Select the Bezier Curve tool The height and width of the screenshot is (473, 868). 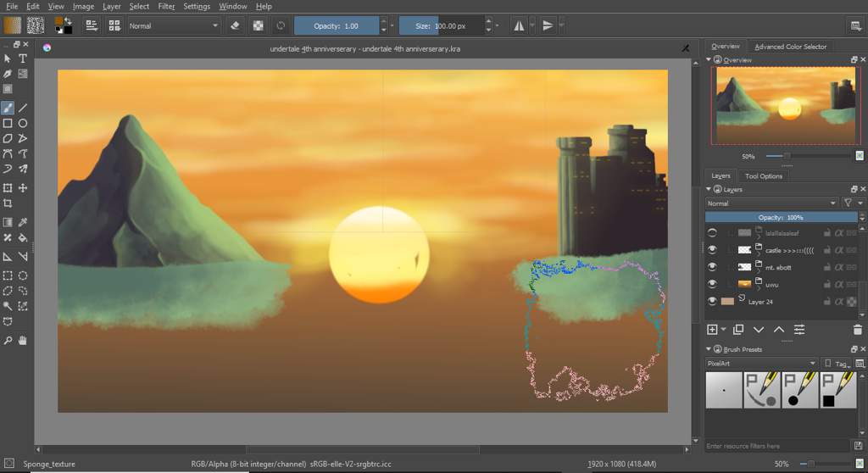coord(7,154)
